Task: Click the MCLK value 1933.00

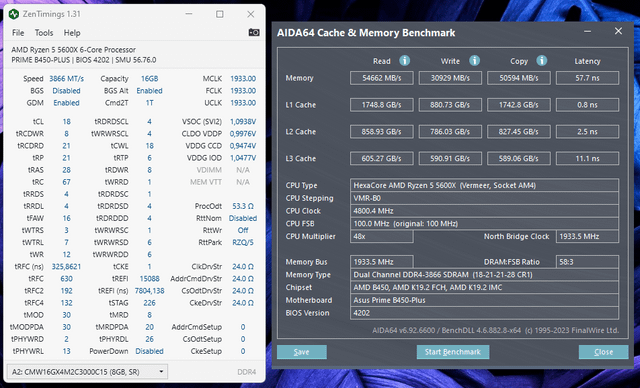Action: (243, 79)
